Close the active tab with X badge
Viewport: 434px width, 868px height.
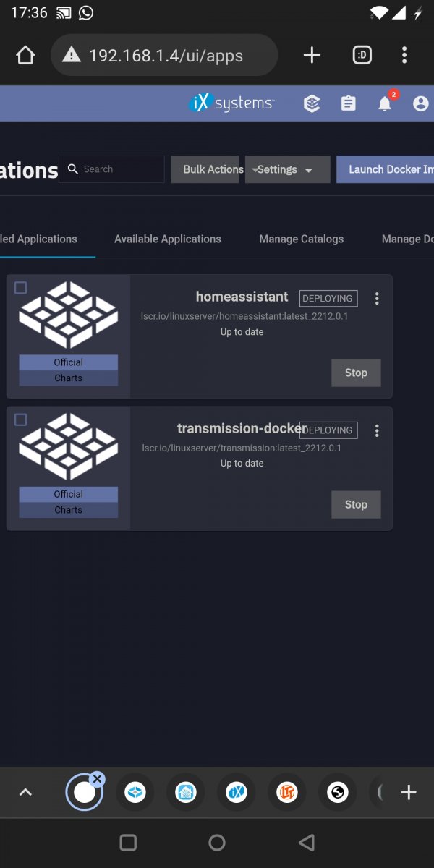(x=98, y=779)
